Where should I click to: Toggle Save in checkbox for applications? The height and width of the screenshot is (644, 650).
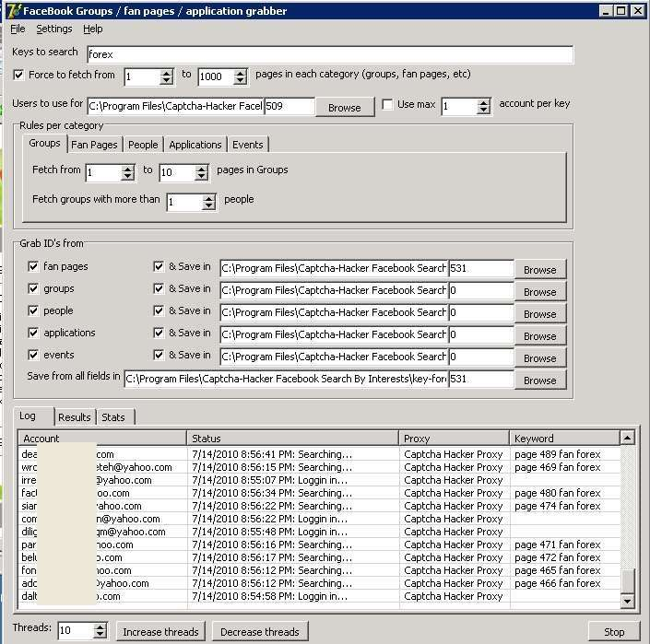159,333
